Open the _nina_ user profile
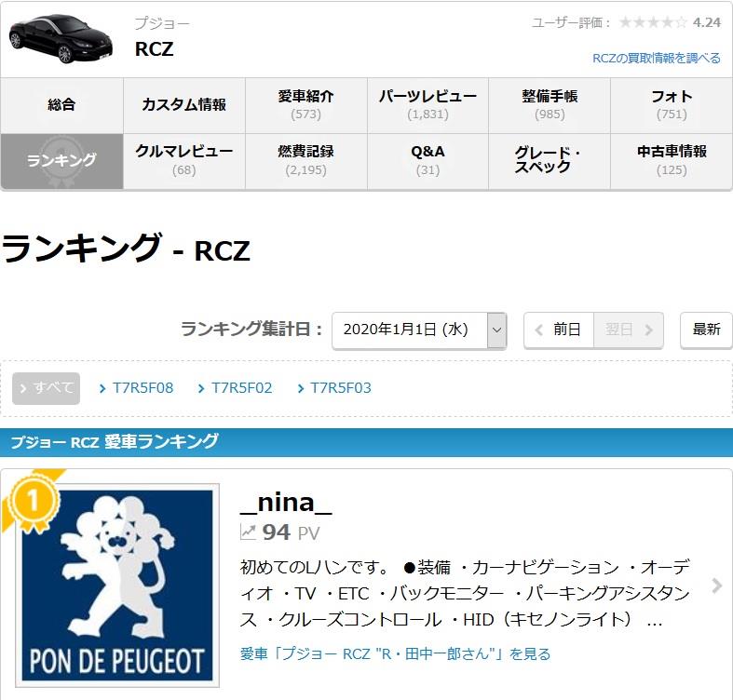The width and height of the screenshot is (733, 700). coord(286,503)
